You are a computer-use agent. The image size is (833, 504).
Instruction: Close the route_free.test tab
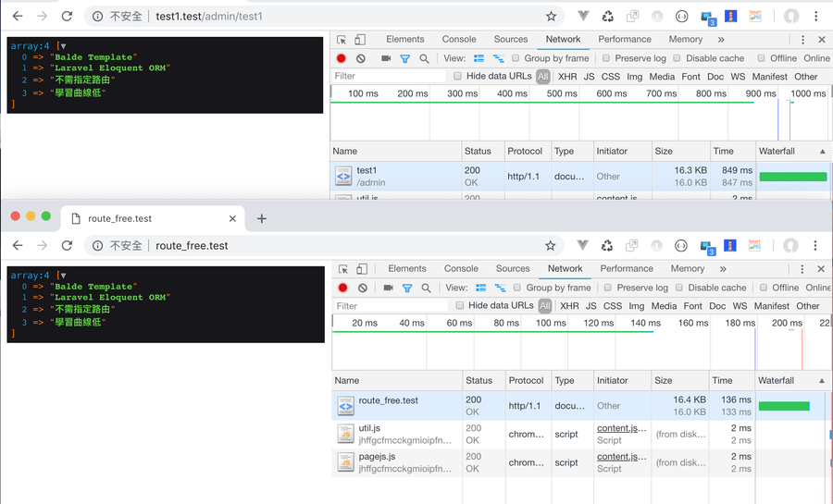tap(232, 218)
